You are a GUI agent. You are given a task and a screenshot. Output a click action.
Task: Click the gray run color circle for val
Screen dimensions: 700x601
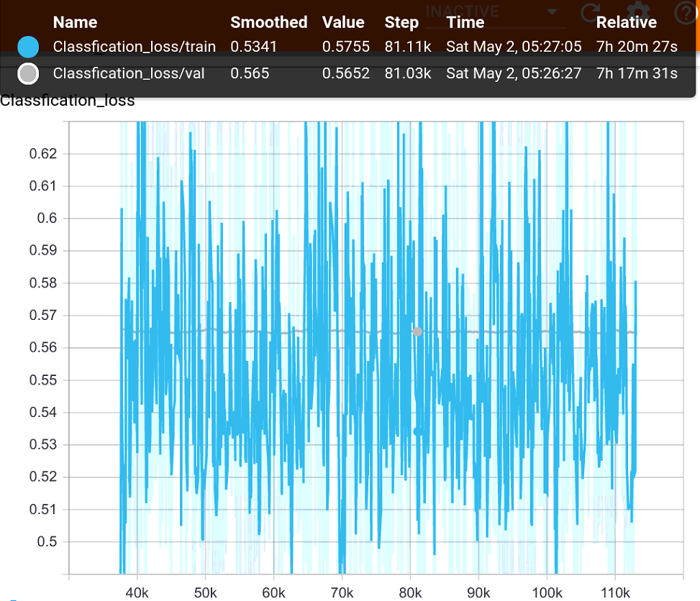28,73
